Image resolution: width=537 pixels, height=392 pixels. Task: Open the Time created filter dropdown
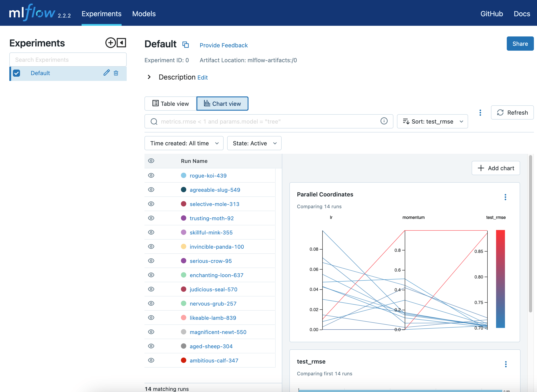[x=184, y=143]
